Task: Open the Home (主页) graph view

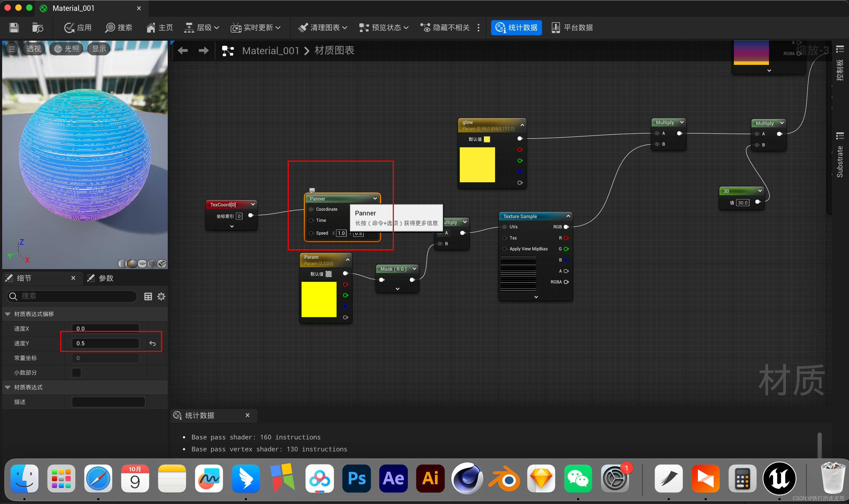Action: (159, 27)
